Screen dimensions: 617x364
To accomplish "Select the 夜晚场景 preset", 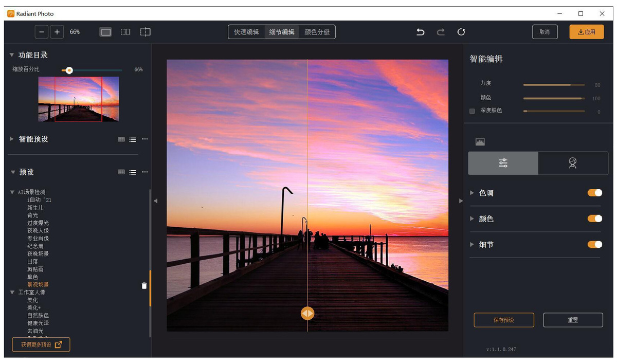I will [x=38, y=254].
